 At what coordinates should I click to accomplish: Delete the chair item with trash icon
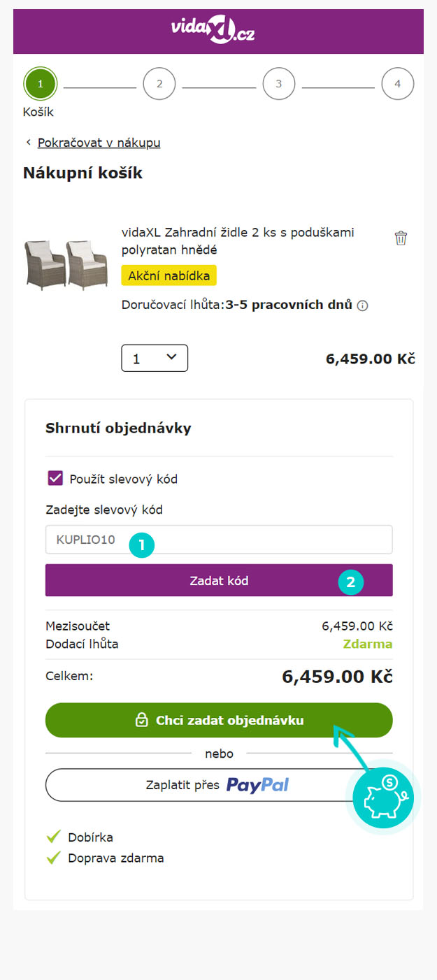pyautogui.click(x=401, y=238)
